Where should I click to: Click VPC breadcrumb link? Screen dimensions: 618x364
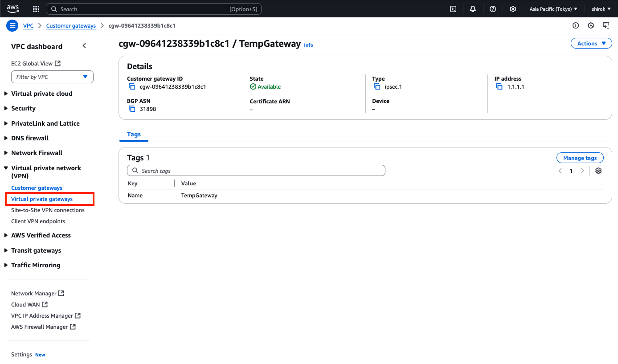[28, 26]
